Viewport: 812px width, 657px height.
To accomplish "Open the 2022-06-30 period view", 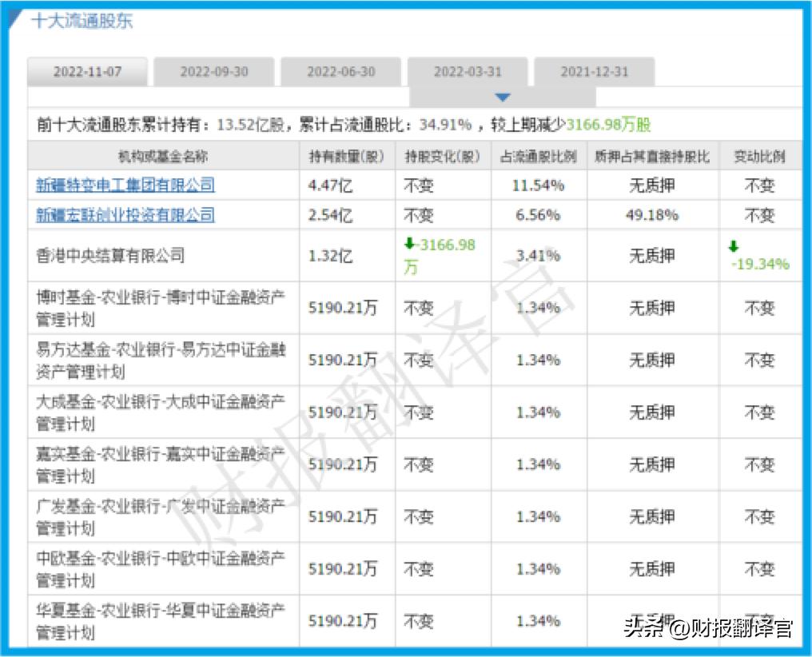I will point(341,71).
